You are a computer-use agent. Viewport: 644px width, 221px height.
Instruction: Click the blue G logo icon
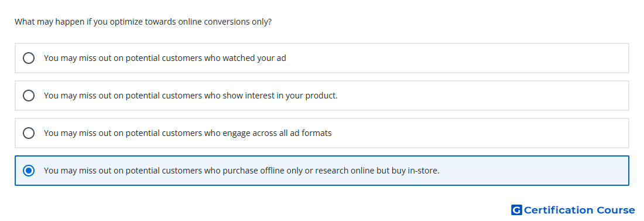pos(516,210)
